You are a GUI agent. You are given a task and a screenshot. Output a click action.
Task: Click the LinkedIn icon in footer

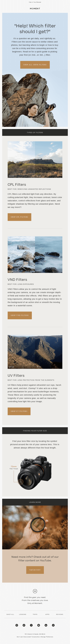[x=46, y=625]
